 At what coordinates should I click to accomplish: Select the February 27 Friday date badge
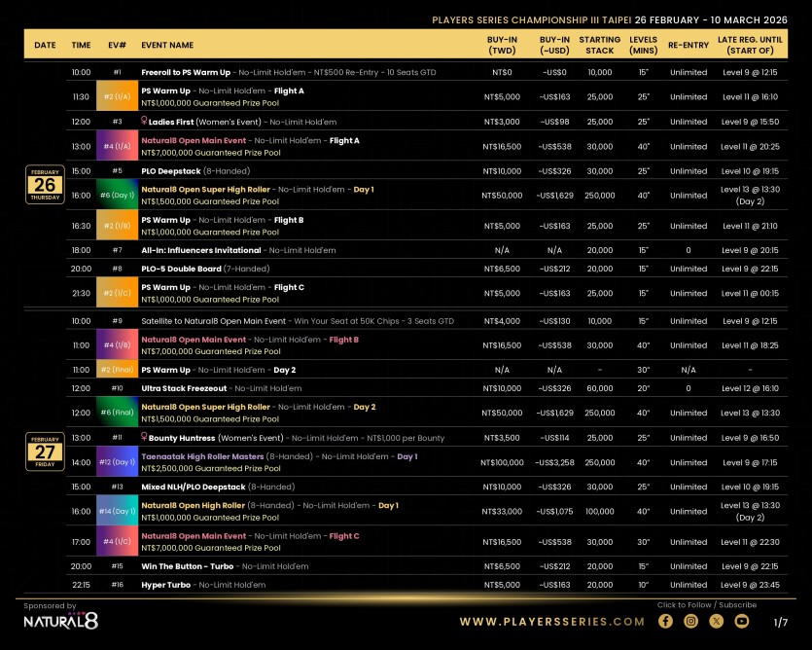pos(45,451)
